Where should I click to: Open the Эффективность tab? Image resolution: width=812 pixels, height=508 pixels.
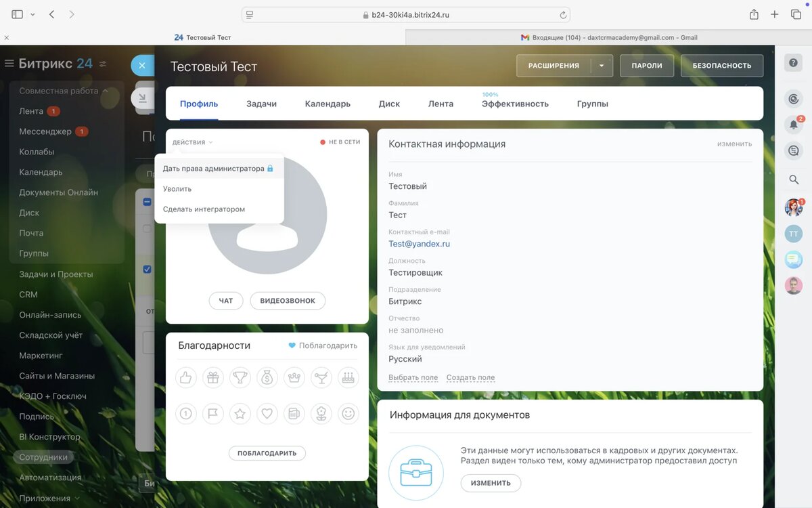515,104
